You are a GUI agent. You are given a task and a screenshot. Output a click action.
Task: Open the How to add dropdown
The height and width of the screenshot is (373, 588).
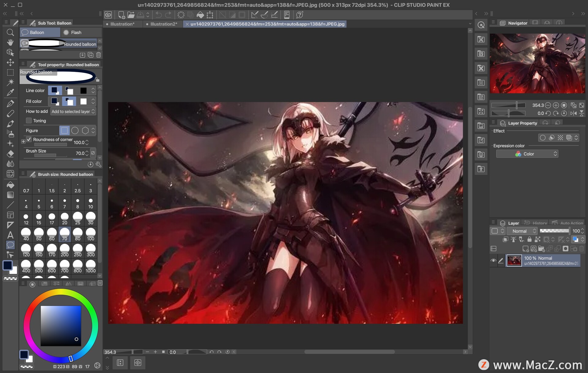pos(73,112)
